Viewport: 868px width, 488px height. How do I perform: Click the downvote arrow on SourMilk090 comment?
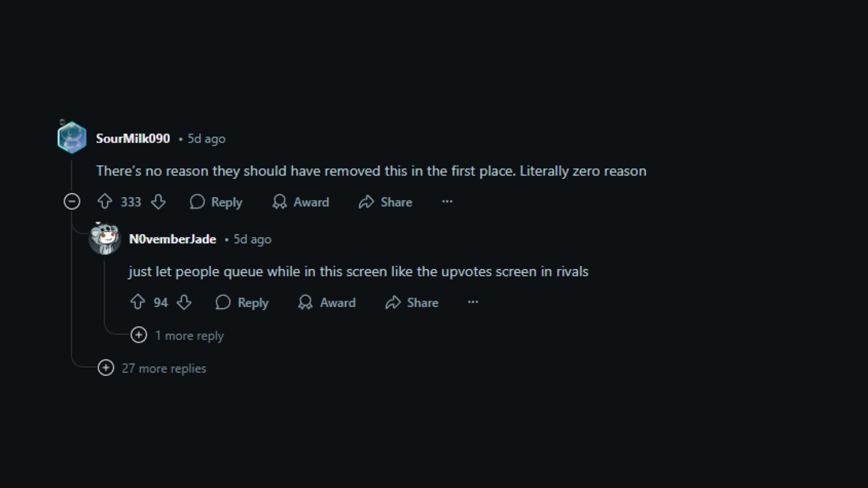157,202
